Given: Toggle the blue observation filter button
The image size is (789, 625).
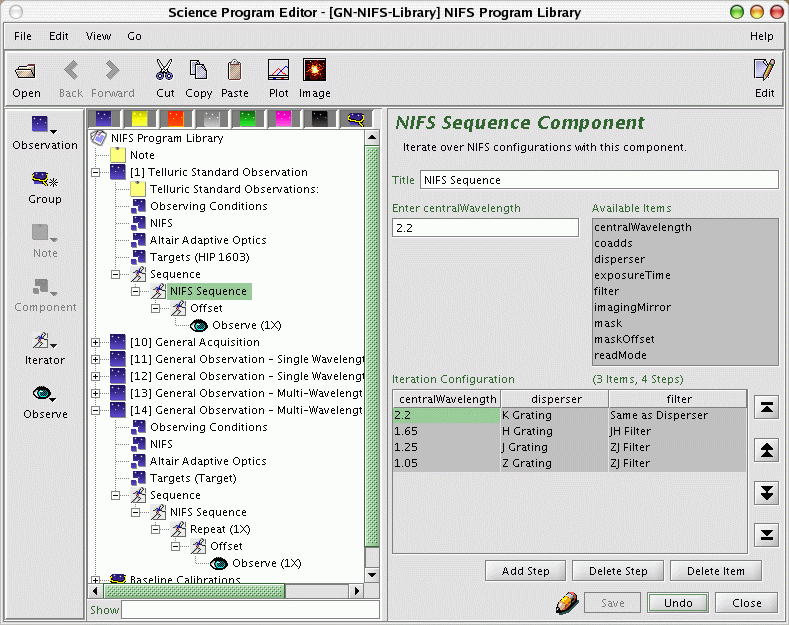Looking at the screenshot, I should (103, 119).
